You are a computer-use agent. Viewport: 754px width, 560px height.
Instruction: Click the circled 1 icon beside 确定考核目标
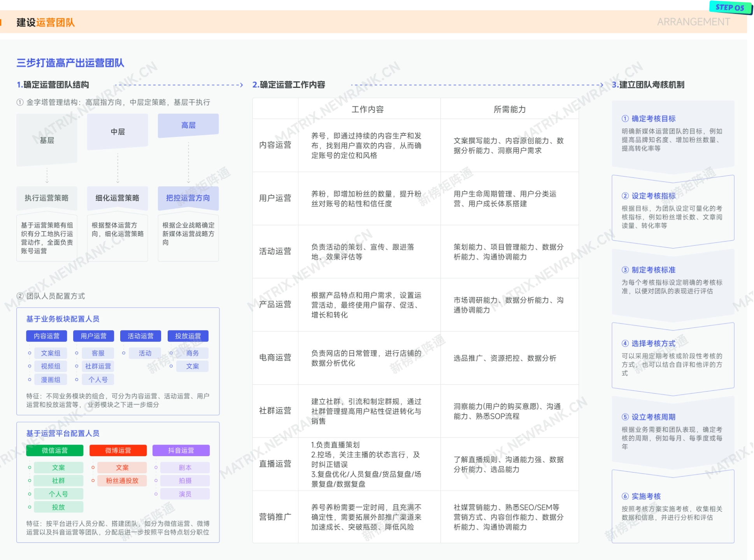(x=625, y=119)
